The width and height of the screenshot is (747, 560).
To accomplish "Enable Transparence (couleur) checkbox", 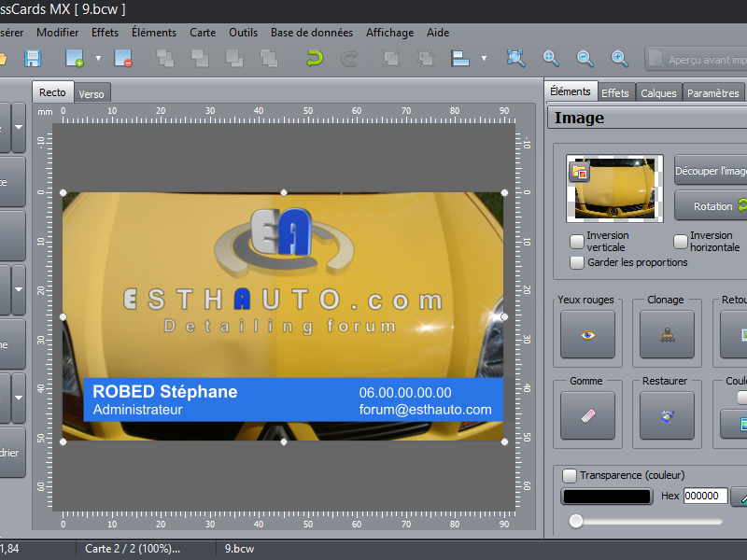I will 570,475.
